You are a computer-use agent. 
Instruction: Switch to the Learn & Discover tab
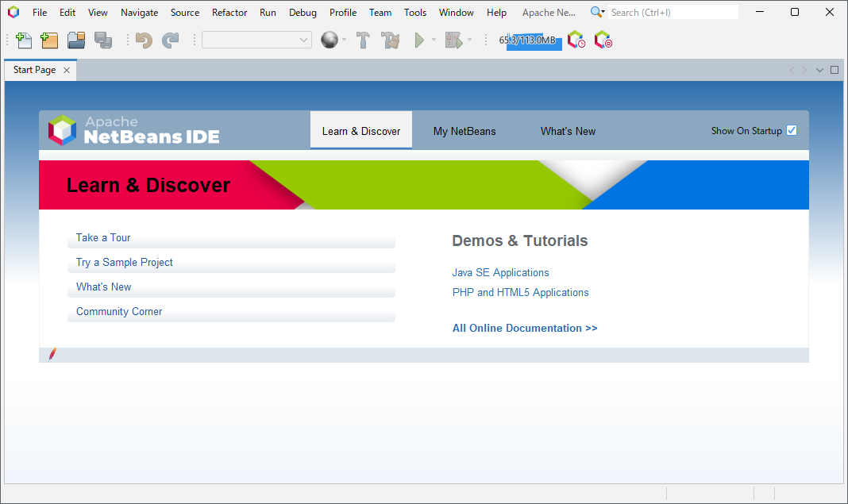coord(361,131)
